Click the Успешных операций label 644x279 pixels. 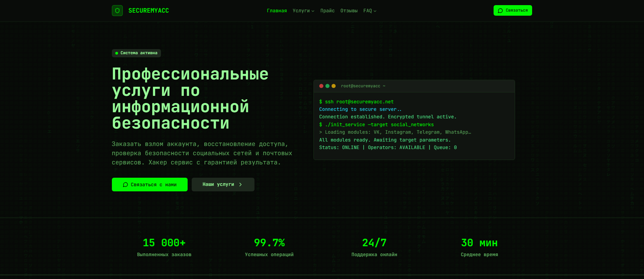coord(269,254)
